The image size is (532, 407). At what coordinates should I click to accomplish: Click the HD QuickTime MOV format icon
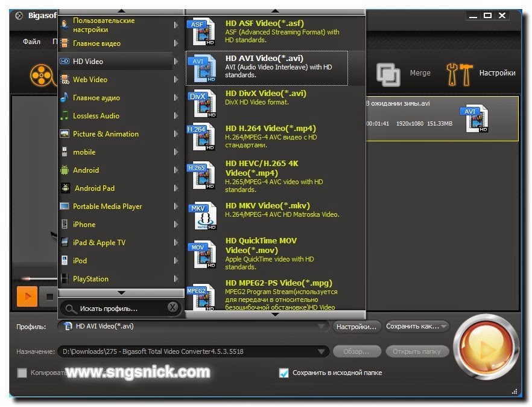[203, 254]
